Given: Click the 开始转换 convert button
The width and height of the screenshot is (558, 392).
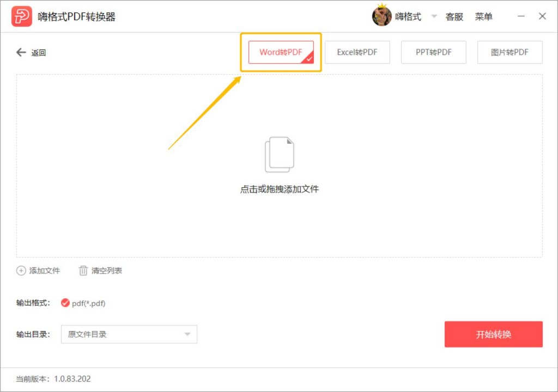Looking at the screenshot, I should coord(493,334).
